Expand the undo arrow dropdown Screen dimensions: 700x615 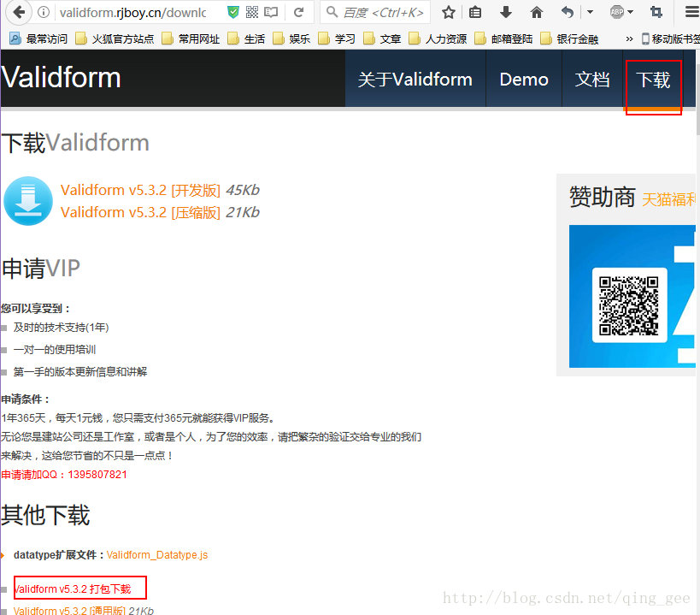pos(591,12)
